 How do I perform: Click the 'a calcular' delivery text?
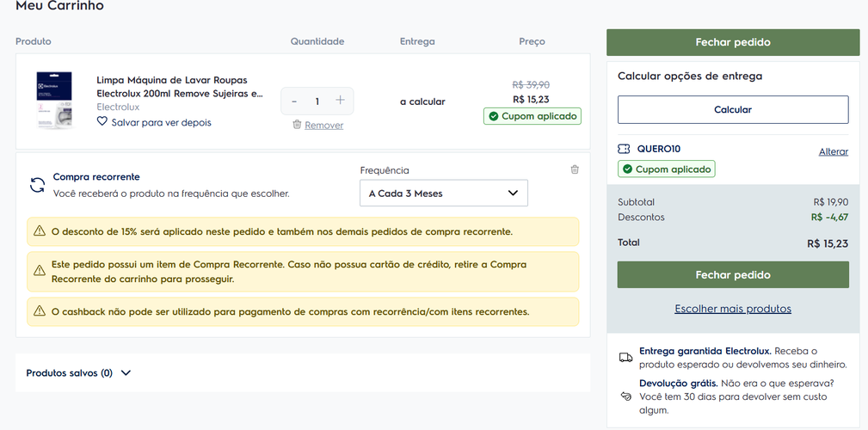(x=422, y=101)
